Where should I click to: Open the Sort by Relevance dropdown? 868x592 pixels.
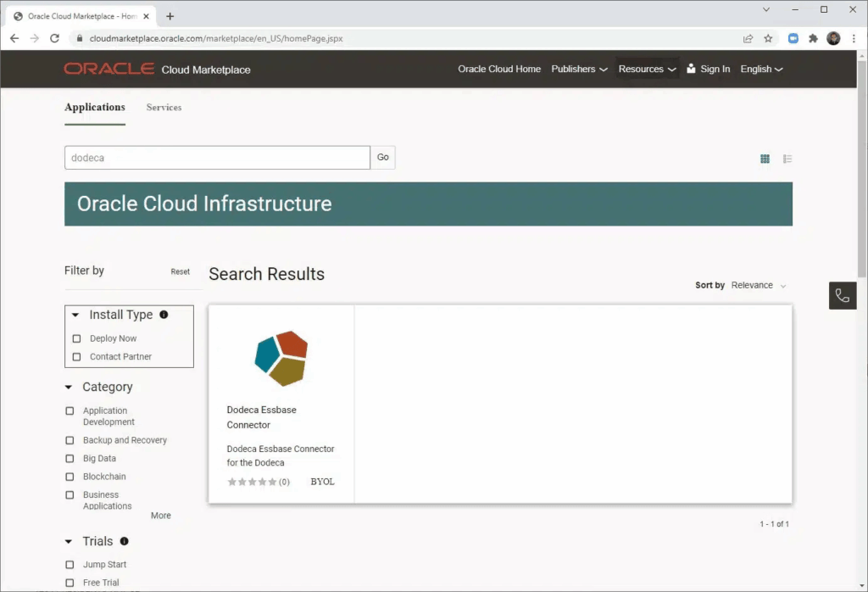758,286
